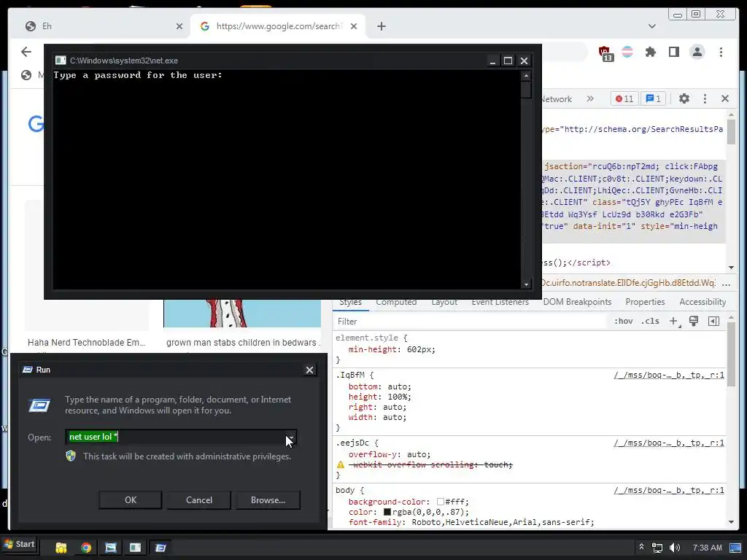Click the network tray icon
Viewport: 747px width, 560px height.
(657, 548)
